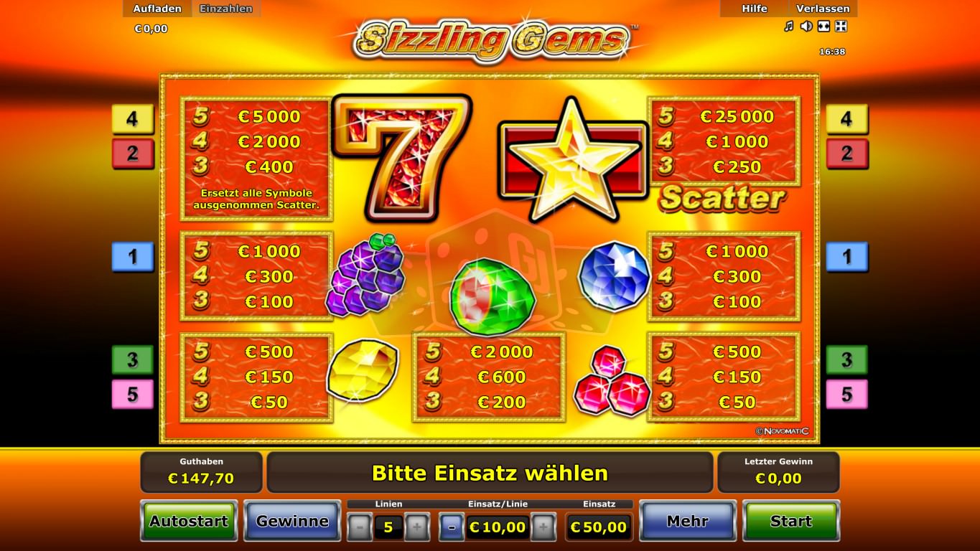The image size is (980, 551).
Task: Open the Hilfe menu
Action: click(x=754, y=9)
